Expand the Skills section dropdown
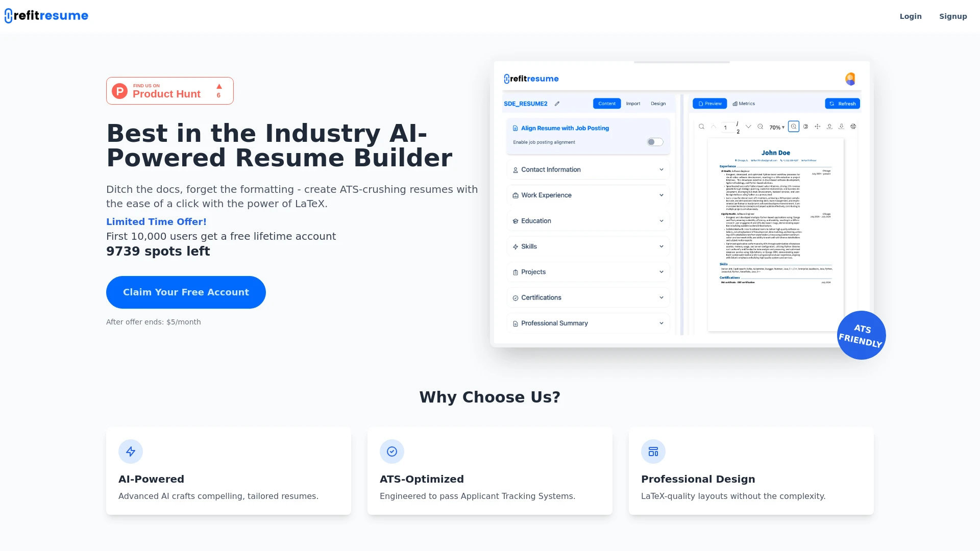 [661, 246]
